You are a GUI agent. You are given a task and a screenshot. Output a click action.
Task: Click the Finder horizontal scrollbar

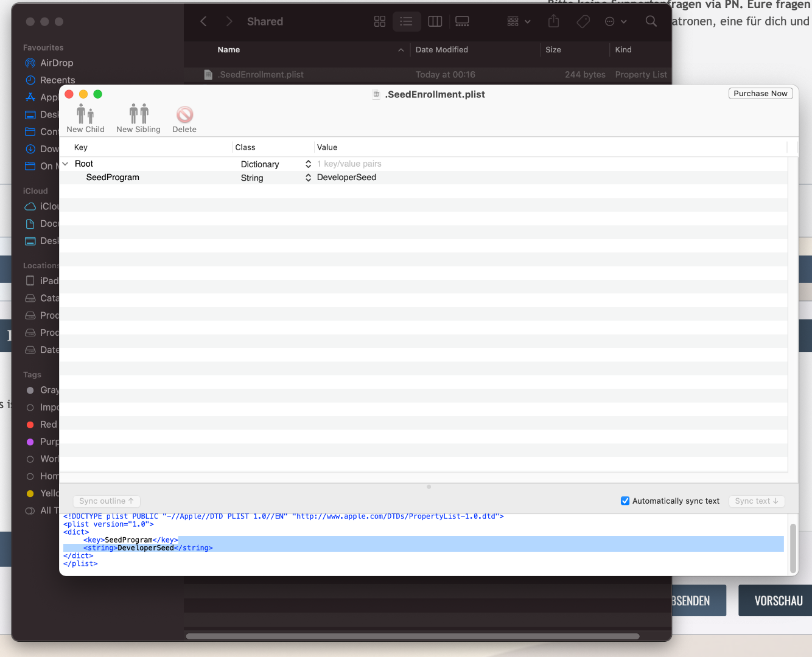(413, 636)
